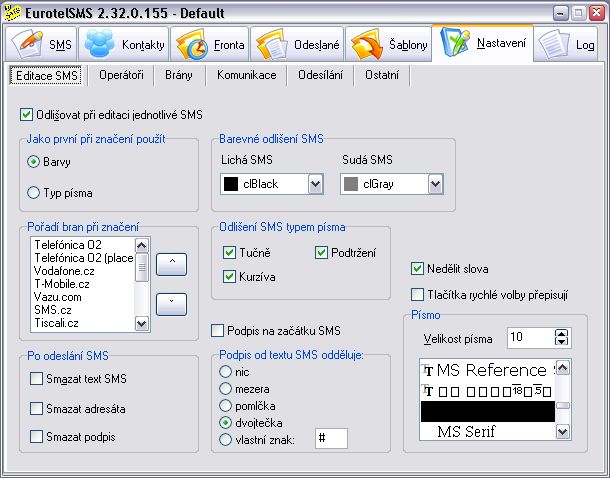The height and width of the screenshot is (478, 610).
Task: Click the Nastavení checklist icon
Action: [x=454, y=42]
